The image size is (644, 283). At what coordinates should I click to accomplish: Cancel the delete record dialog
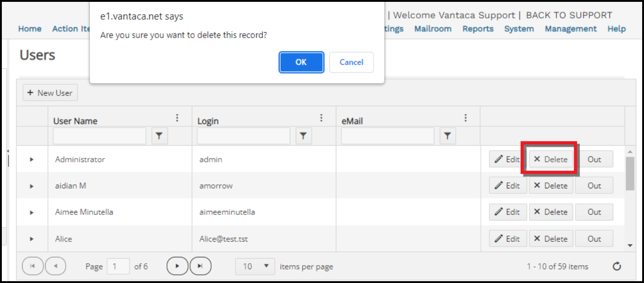(x=351, y=62)
